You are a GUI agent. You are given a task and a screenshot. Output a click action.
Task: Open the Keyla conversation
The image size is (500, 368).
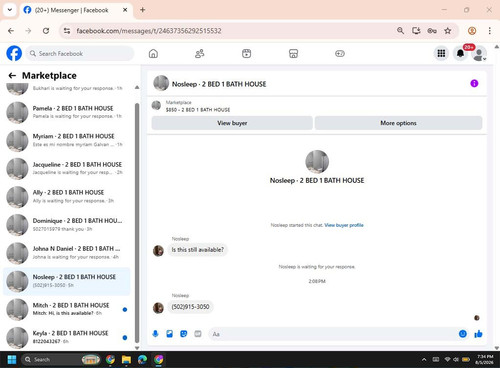pos(67,337)
